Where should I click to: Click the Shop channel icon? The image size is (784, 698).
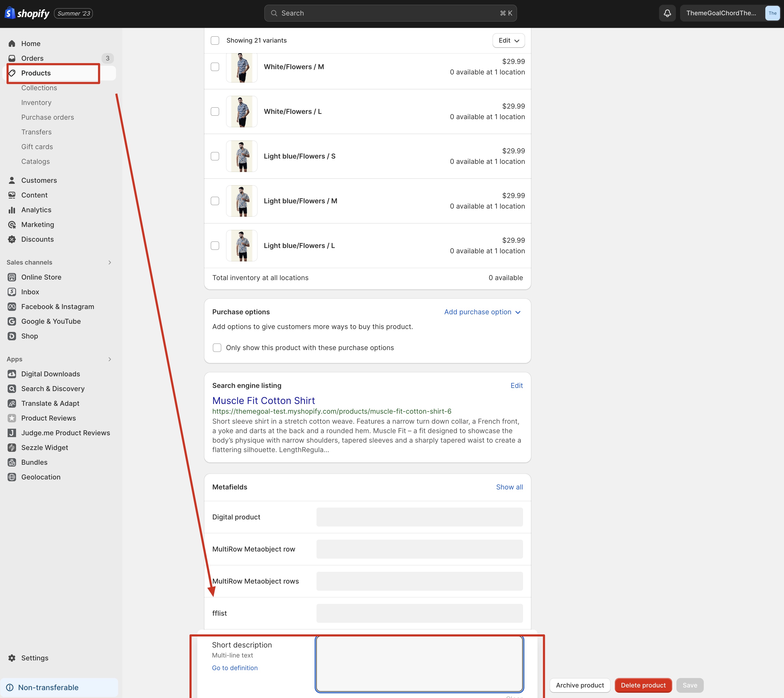(12, 336)
